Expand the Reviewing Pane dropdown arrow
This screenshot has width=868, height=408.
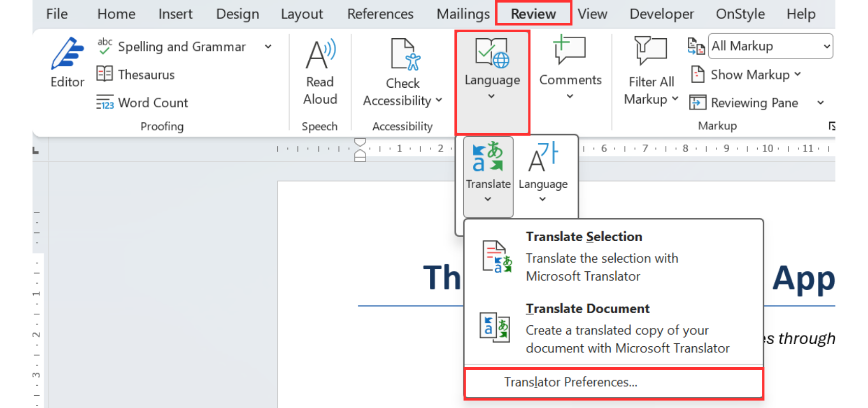point(821,103)
